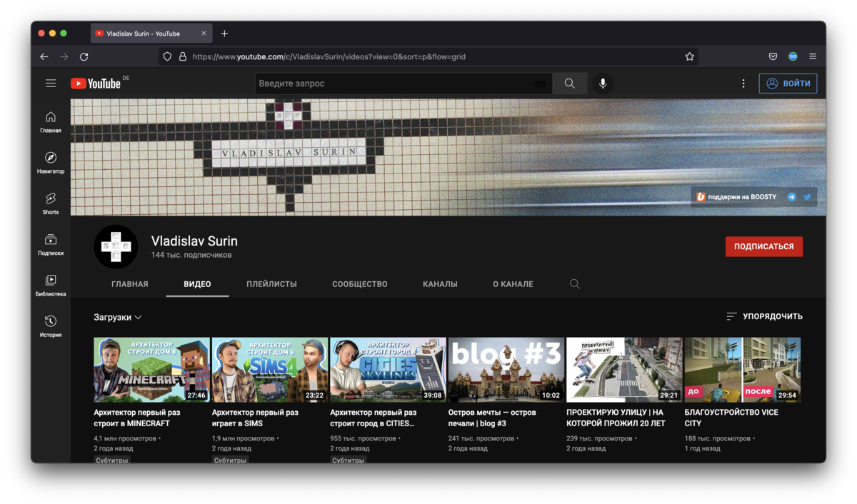Open the поддержи на BOOSTY link
This screenshot has height=504, width=857.
[737, 197]
